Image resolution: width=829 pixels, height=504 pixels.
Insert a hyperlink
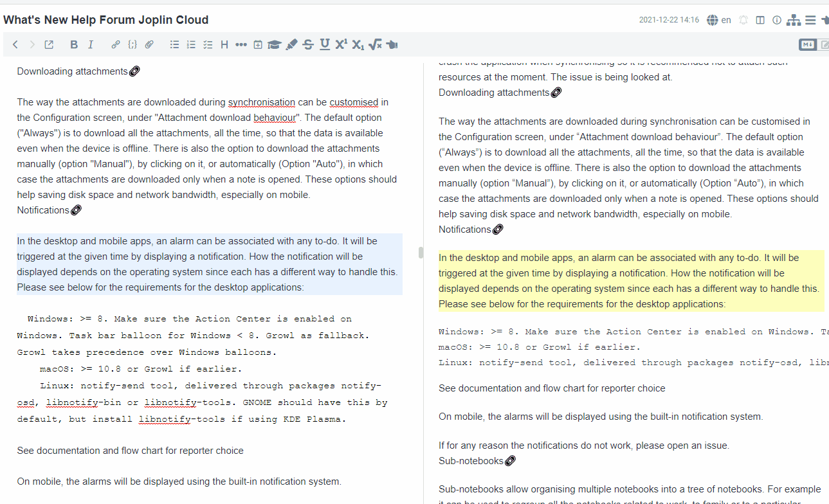(116, 44)
